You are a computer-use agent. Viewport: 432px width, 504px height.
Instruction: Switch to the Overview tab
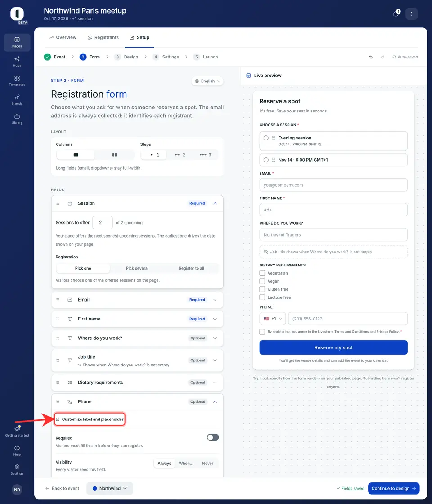click(63, 37)
